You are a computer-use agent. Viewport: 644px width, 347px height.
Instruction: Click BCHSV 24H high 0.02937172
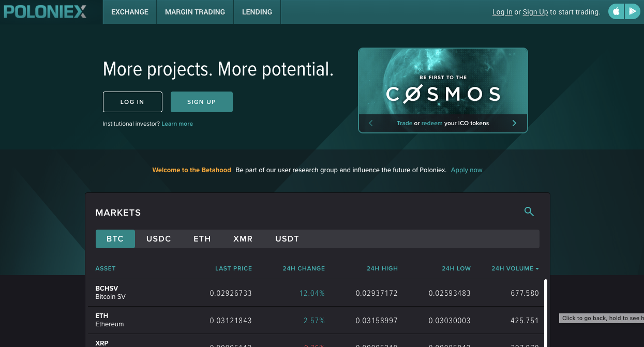point(377,293)
